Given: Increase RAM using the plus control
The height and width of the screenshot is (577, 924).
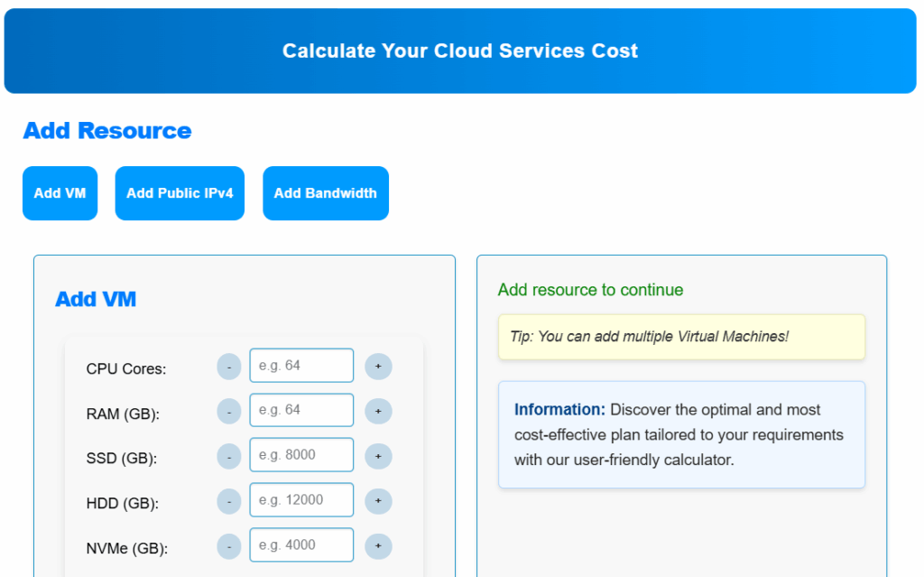Looking at the screenshot, I should pos(378,410).
